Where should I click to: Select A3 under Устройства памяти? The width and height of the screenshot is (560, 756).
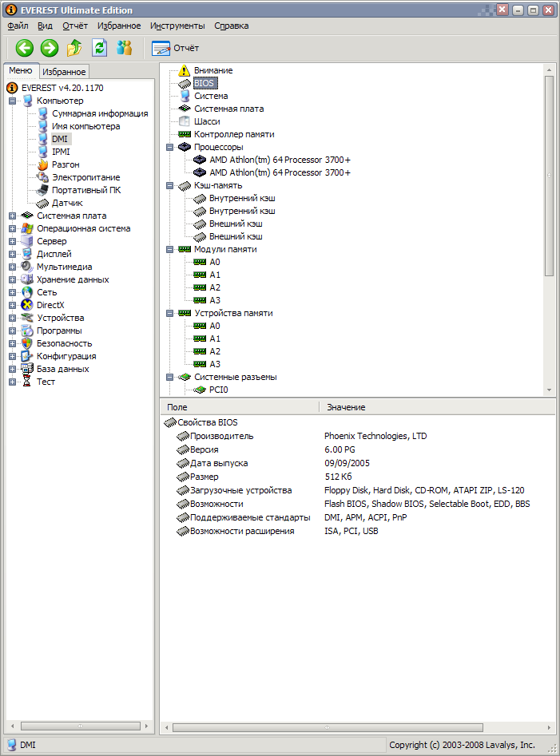click(x=215, y=365)
